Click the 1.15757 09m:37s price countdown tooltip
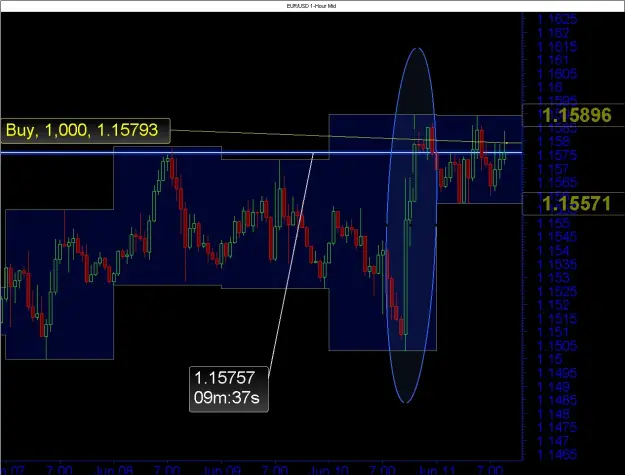 [x=229, y=389]
